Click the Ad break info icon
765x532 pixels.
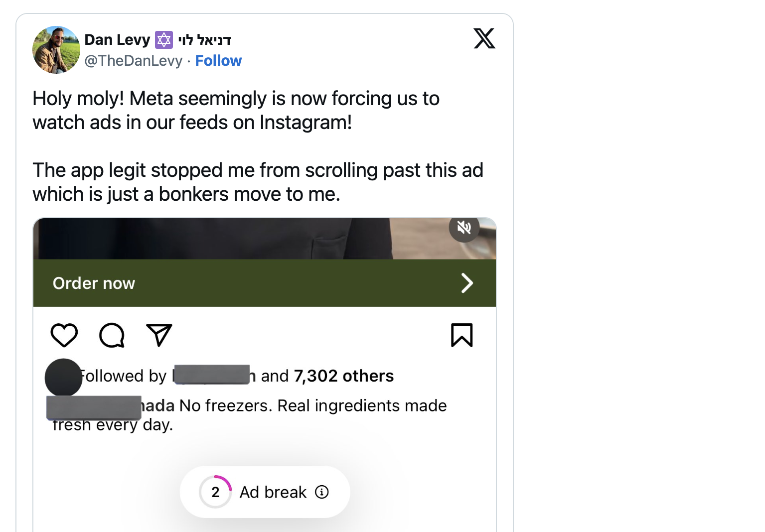coord(322,492)
